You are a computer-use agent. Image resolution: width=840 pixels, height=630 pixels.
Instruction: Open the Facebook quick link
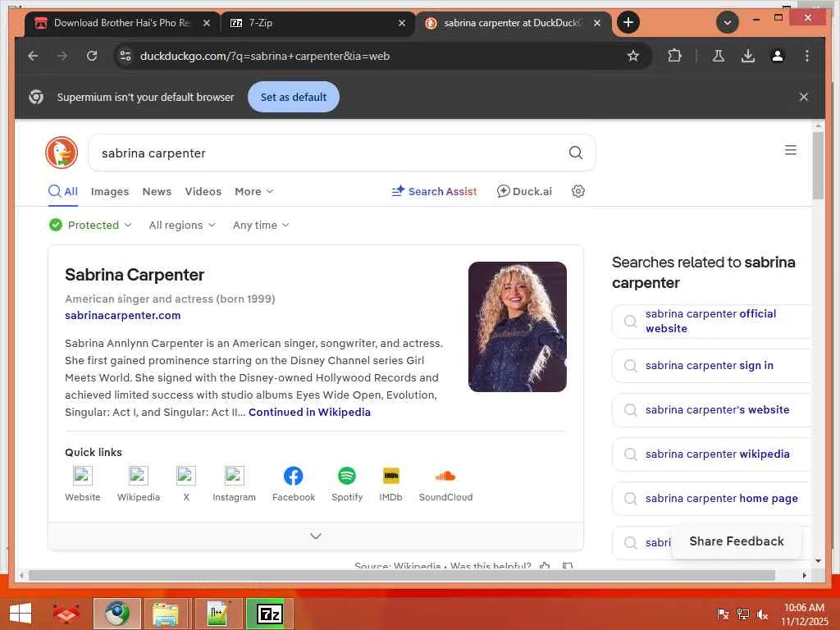(x=293, y=484)
